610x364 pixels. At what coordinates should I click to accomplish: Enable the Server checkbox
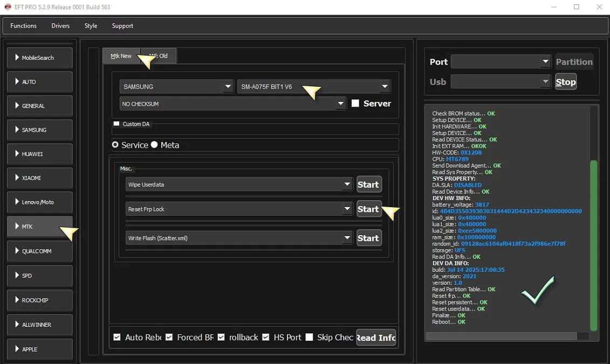(x=355, y=104)
